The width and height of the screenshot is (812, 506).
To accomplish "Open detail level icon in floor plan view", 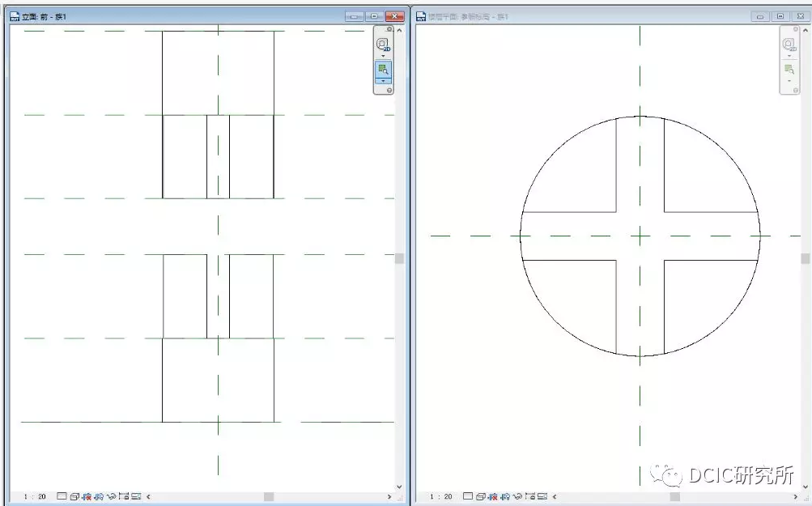I will click(x=468, y=496).
